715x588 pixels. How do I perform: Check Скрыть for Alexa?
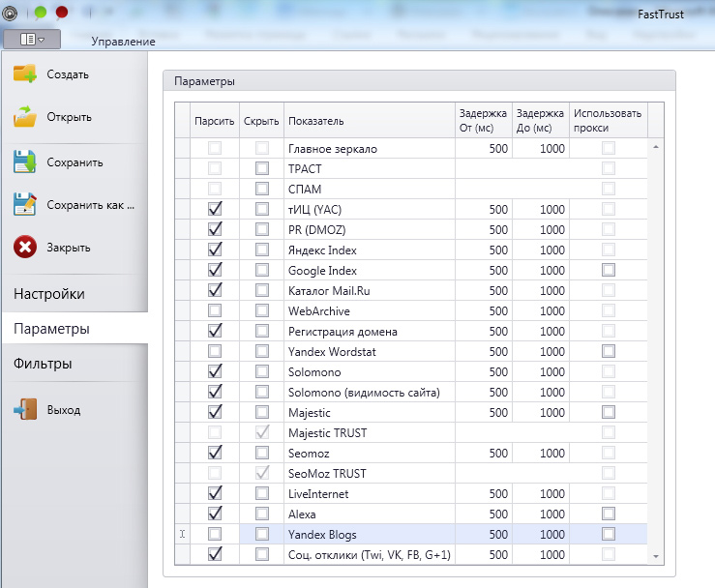[262, 514]
